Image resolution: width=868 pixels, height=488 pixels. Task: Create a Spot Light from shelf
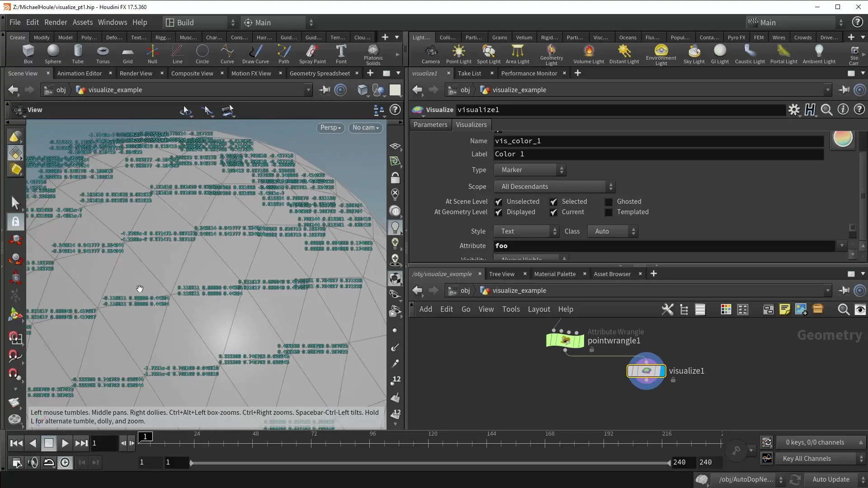coord(488,54)
